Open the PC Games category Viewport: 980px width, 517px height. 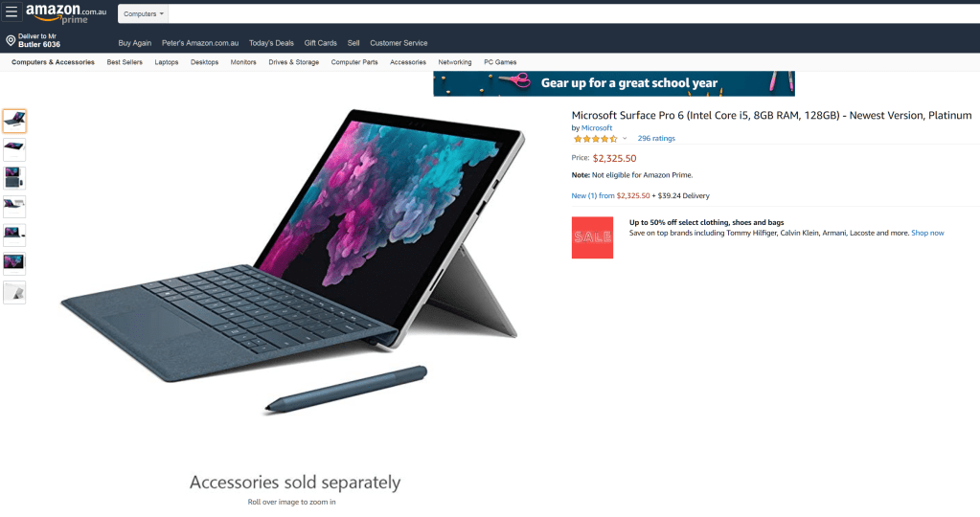[500, 62]
